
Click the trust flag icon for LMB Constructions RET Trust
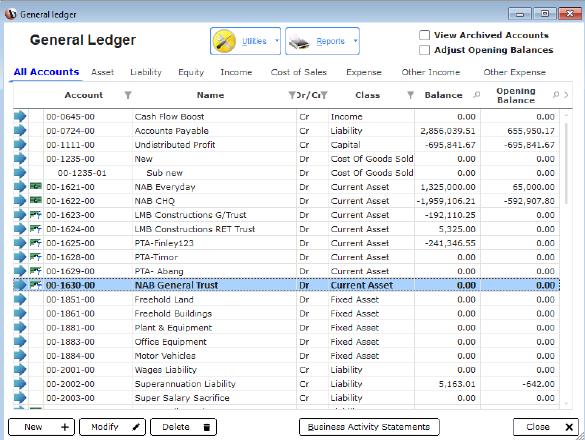[x=36, y=229]
